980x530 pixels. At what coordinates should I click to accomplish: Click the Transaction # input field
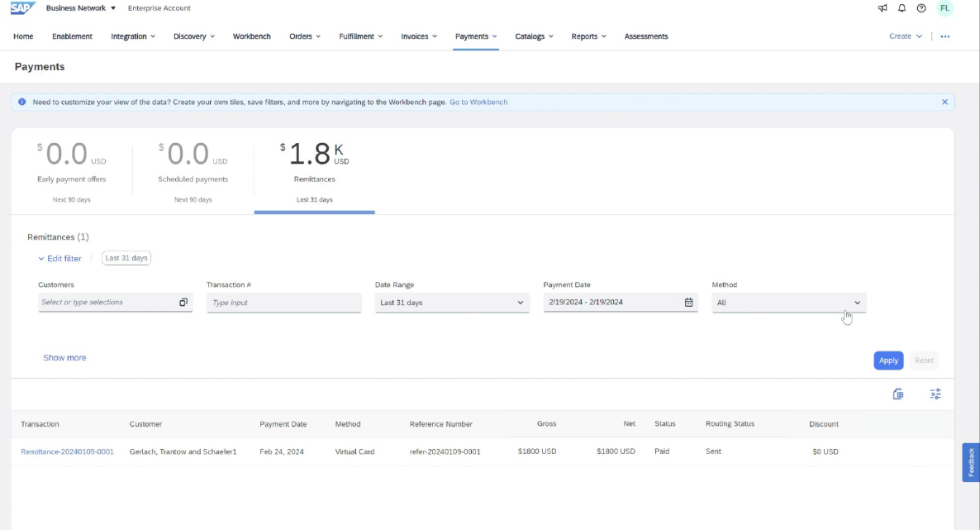tap(283, 303)
